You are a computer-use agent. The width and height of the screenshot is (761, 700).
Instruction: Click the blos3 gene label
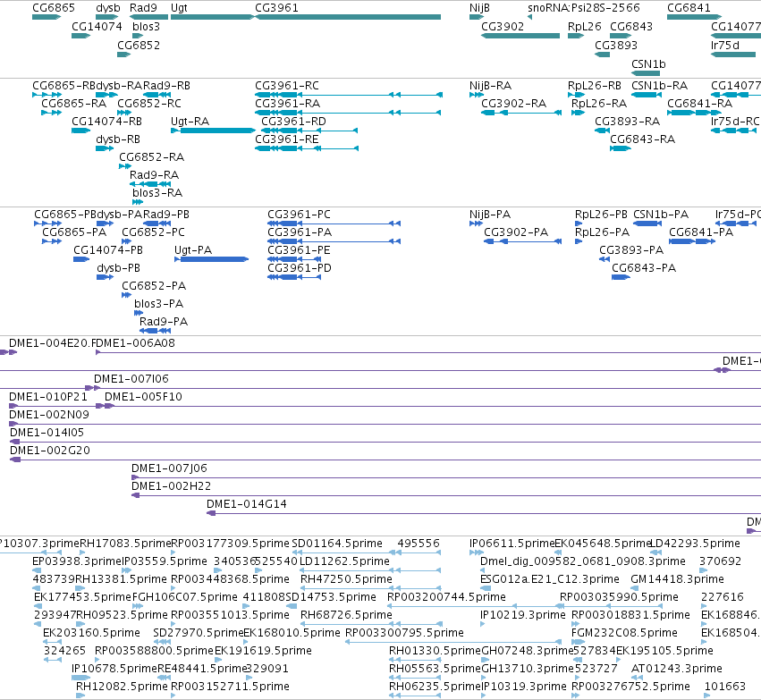[146, 26]
